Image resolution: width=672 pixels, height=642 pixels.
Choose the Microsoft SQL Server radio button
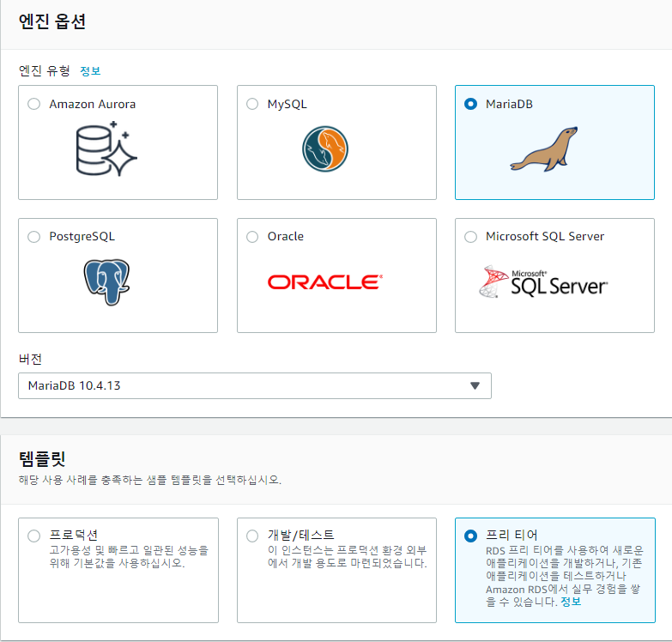click(x=470, y=237)
